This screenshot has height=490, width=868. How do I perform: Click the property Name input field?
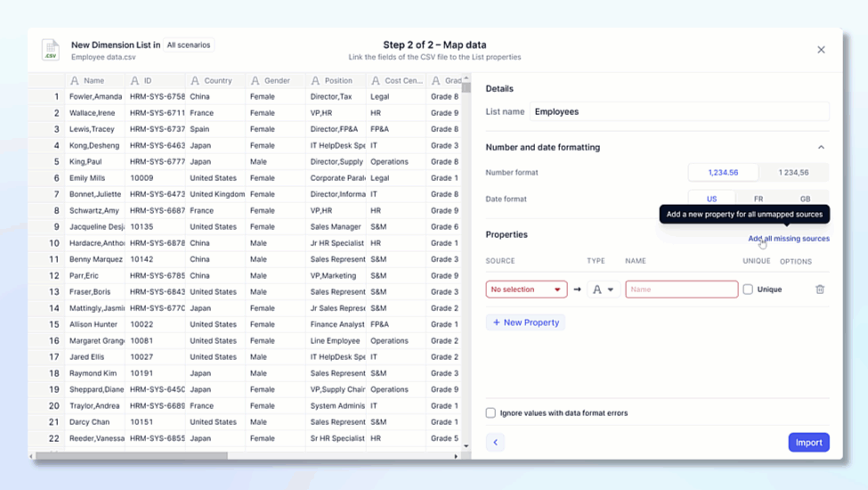(x=681, y=289)
